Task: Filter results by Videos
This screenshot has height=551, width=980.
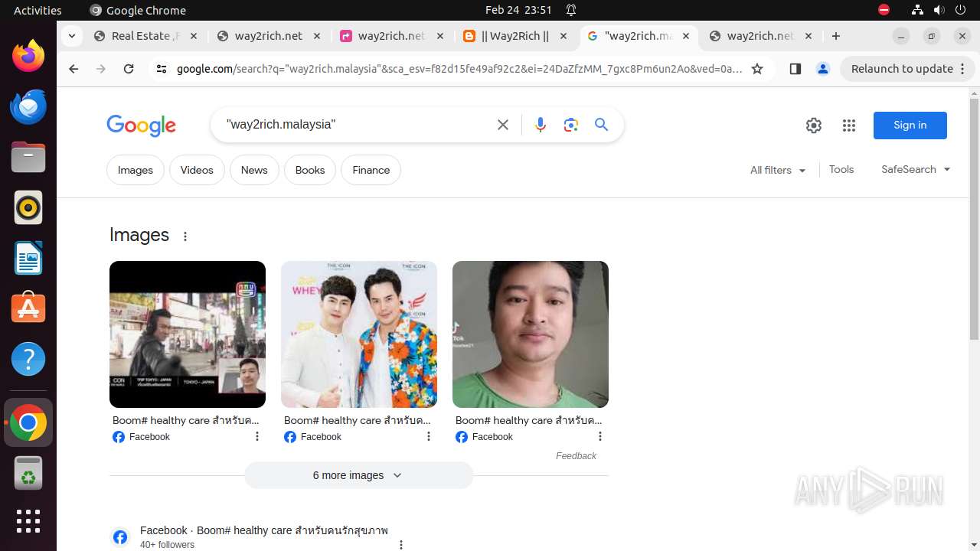Action: 197,170
